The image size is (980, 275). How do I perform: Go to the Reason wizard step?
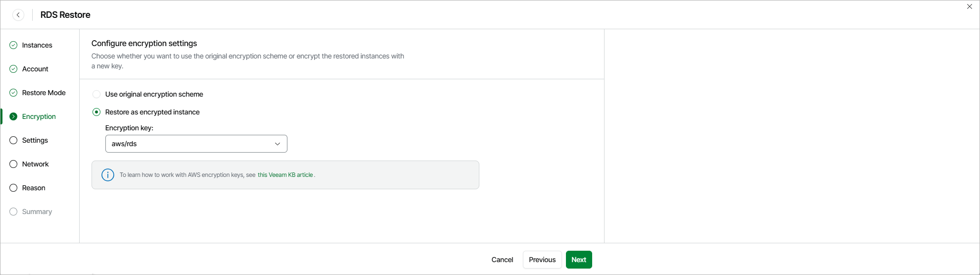[x=34, y=188]
